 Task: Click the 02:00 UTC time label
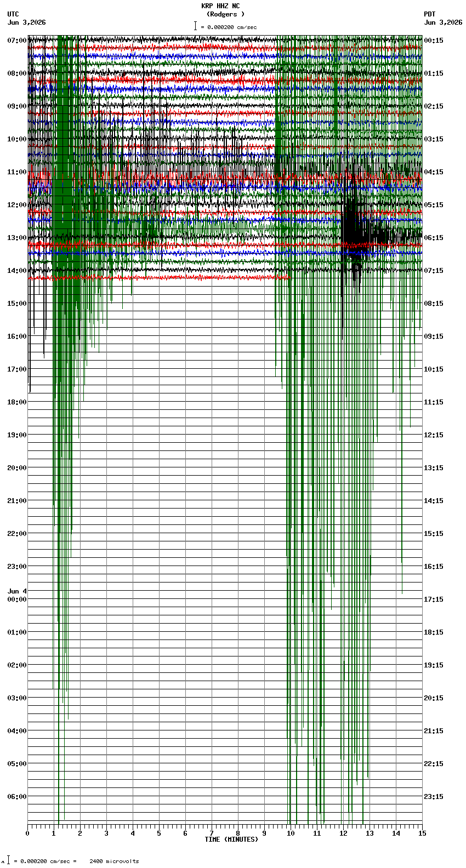pos(17,665)
